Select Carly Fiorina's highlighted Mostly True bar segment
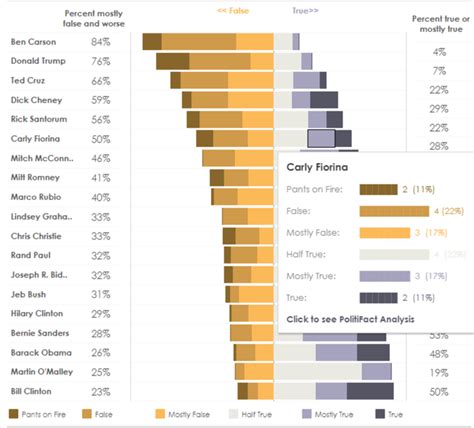 pos(321,139)
